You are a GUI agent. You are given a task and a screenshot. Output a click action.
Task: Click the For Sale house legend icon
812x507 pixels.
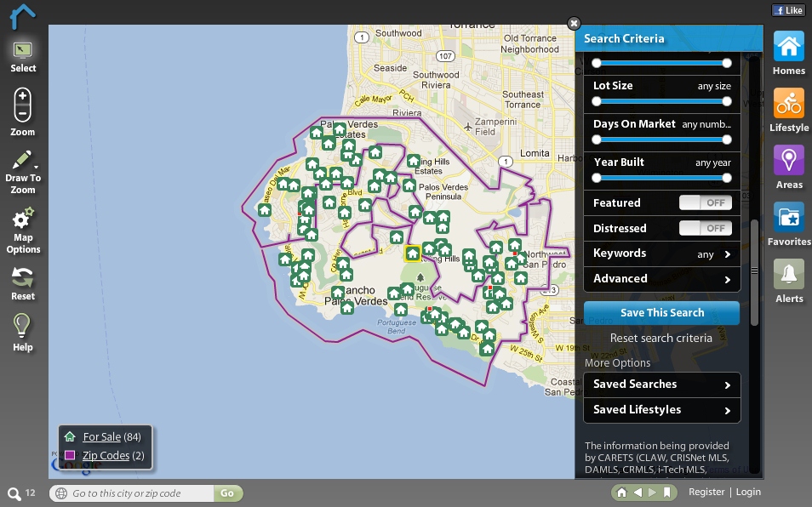[70, 436]
